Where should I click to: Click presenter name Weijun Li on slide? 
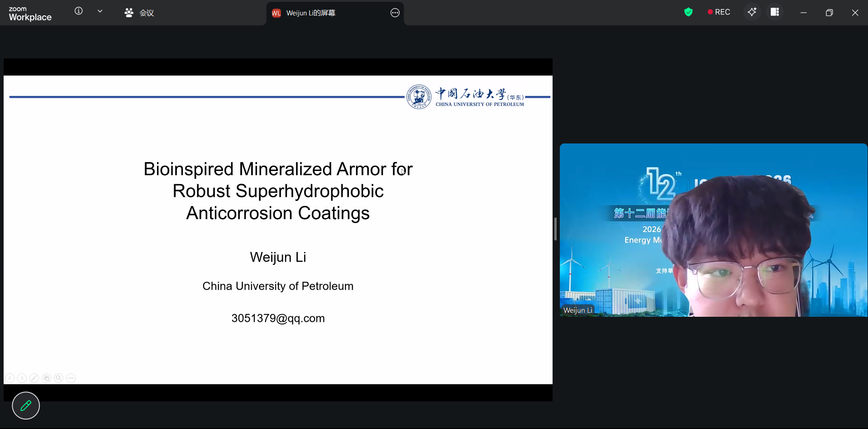[x=278, y=257]
